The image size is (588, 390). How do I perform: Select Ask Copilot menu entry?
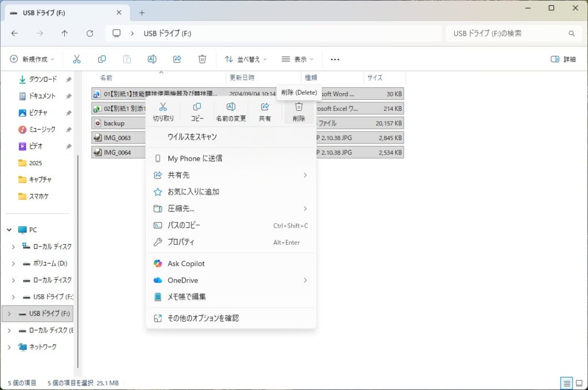(186, 264)
